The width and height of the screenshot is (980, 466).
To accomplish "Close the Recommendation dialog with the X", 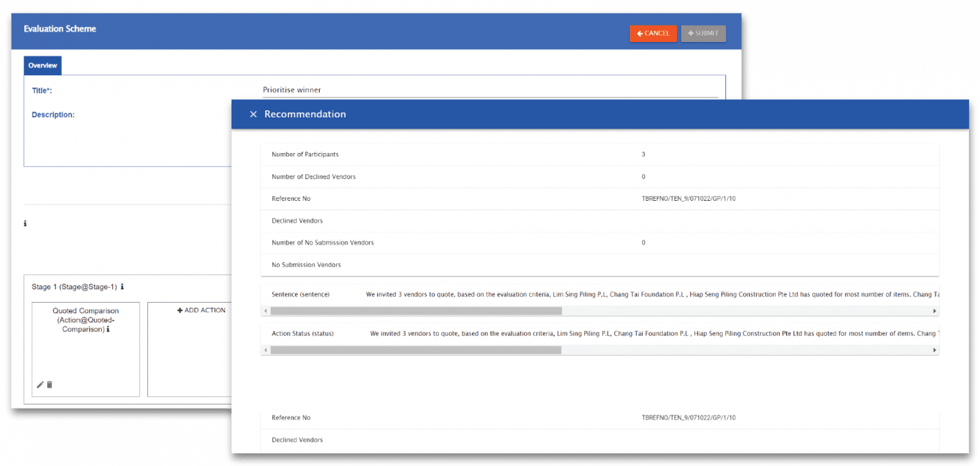I will click(253, 114).
